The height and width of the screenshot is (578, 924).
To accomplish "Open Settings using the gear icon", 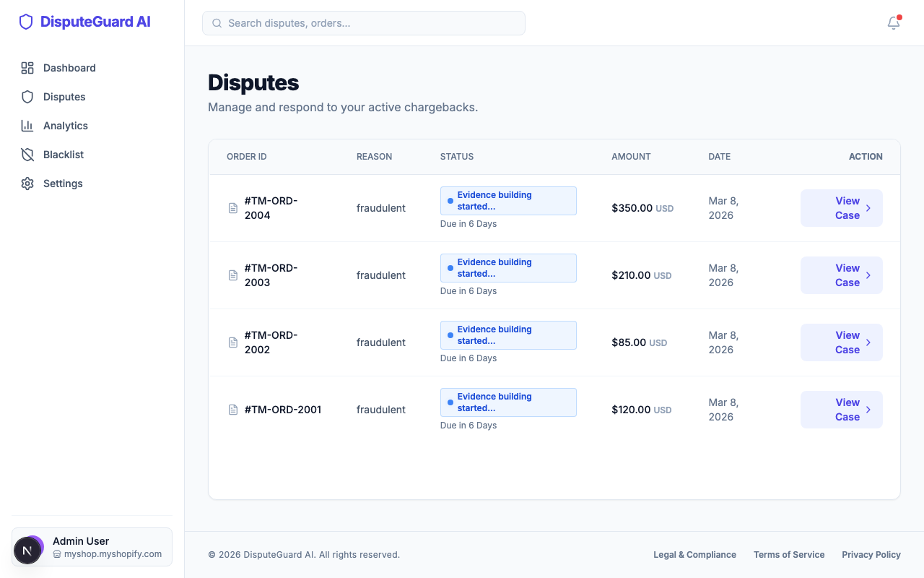I will tap(27, 184).
